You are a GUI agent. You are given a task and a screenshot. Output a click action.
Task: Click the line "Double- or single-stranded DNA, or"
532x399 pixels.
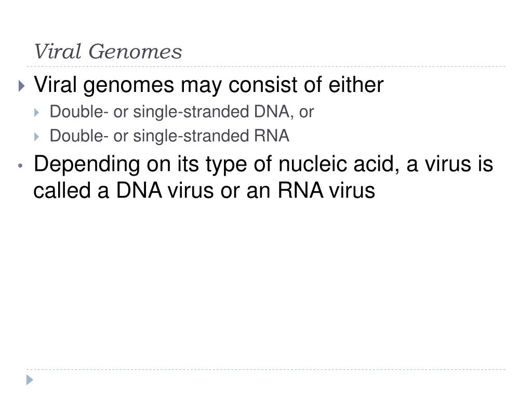pyautogui.click(x=182, y=112)
